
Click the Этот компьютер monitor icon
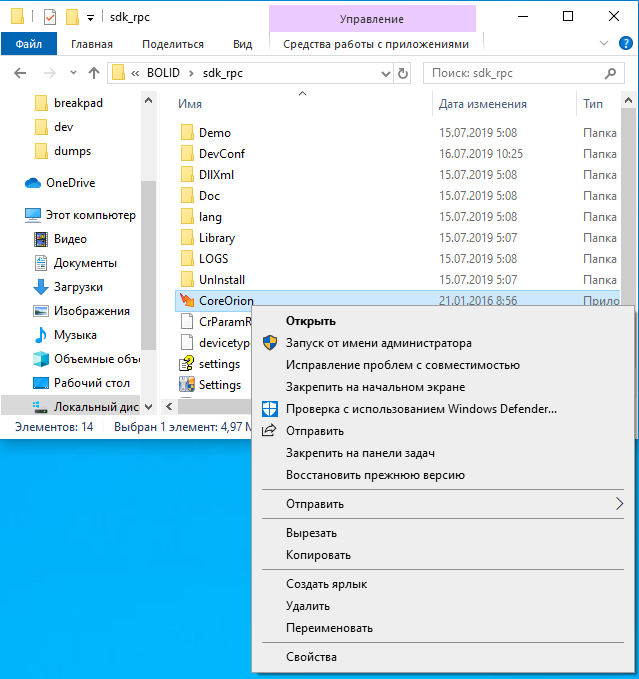[33, 215]
